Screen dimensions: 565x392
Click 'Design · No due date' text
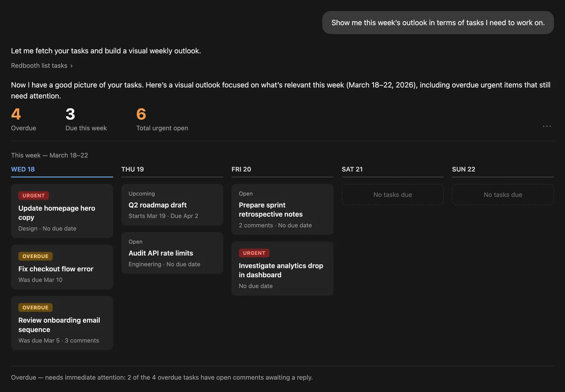(47, 229)
